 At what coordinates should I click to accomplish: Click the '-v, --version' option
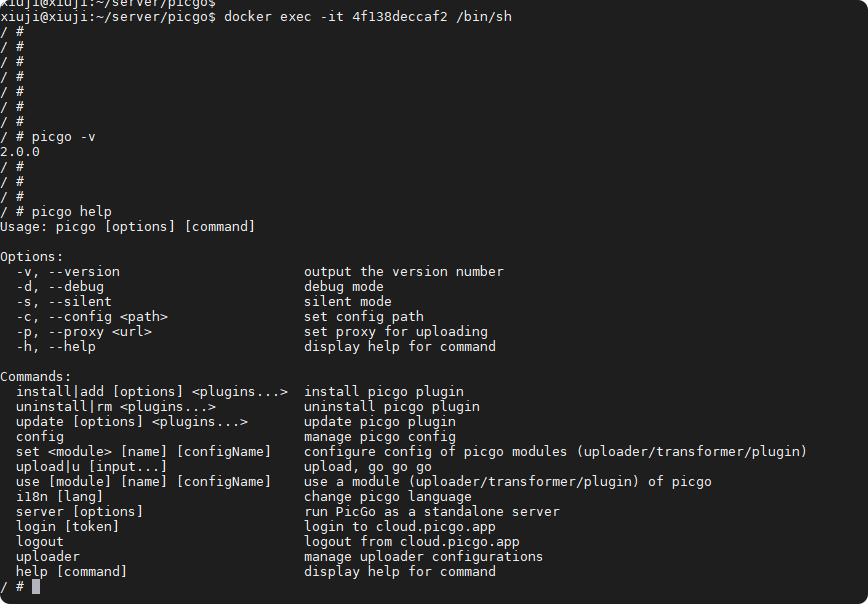click(68, 272)
